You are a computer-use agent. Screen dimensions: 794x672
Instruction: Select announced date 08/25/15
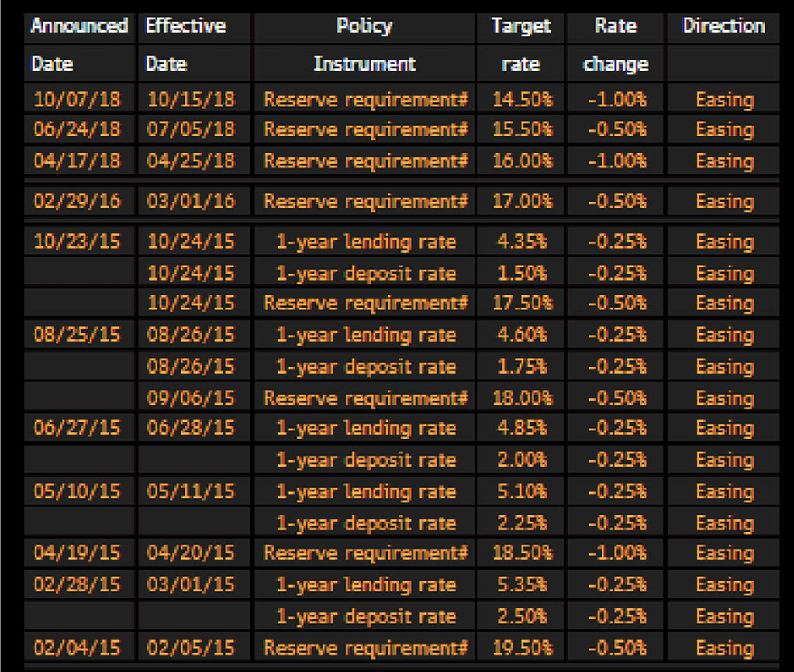78,335
